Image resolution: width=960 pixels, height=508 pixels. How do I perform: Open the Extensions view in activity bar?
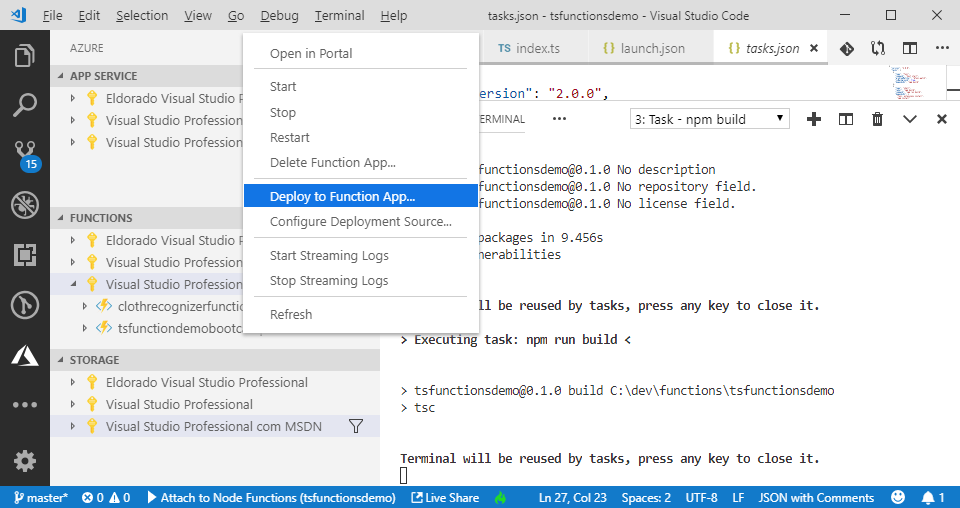(24, 255)
